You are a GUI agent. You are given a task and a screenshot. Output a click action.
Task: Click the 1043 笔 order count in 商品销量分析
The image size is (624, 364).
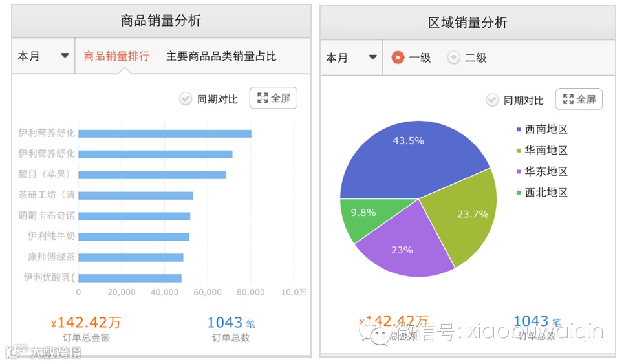231,322
